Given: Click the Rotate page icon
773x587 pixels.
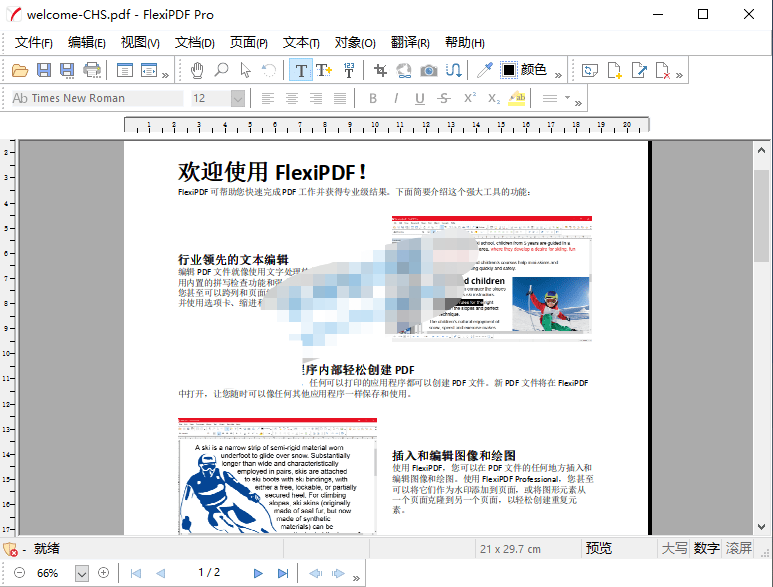Looking at the screenshot, I should 590,70.
